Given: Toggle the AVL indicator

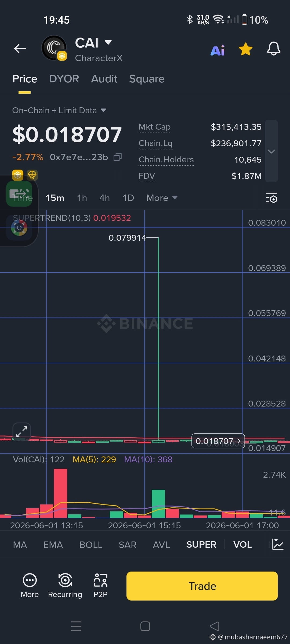Looking at the screenshot, I should (x=161, y=545).
